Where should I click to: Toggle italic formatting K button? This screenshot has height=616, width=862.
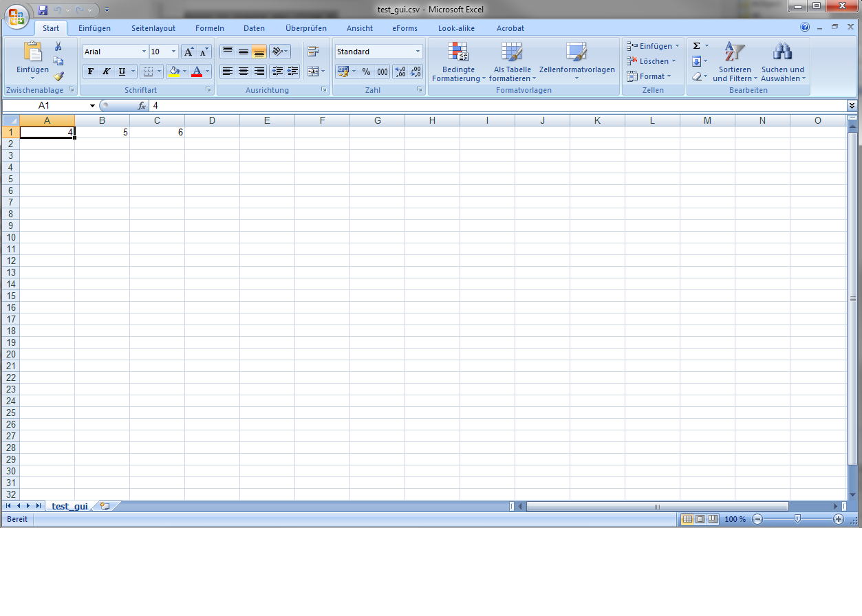point(107,71)
